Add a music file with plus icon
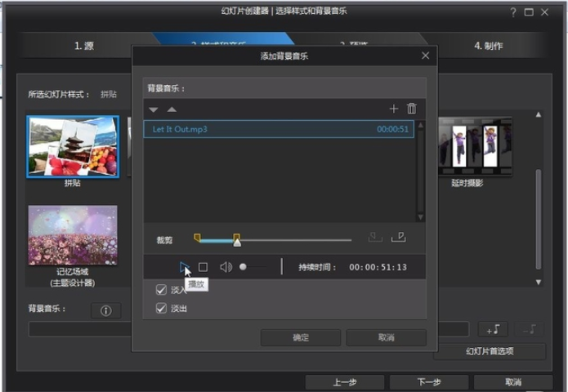The image size is (568, 392). [x=393, y=109]
